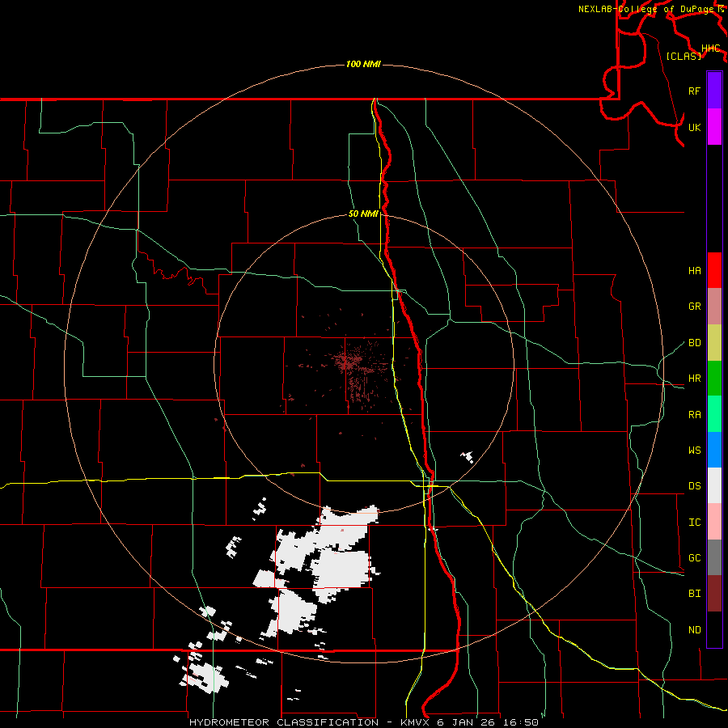Viewport: 728px width, 728px height.
Task: Click the HR green legend swatch
Action: point(714,379)
